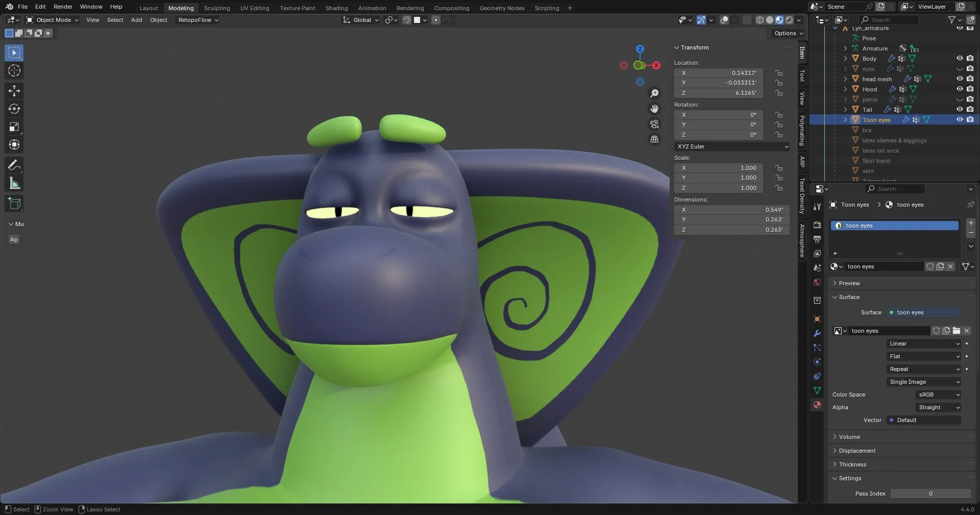Open the Modifiers wrench properties tab
Screen dimensions: 980x515
coord(817,333)
